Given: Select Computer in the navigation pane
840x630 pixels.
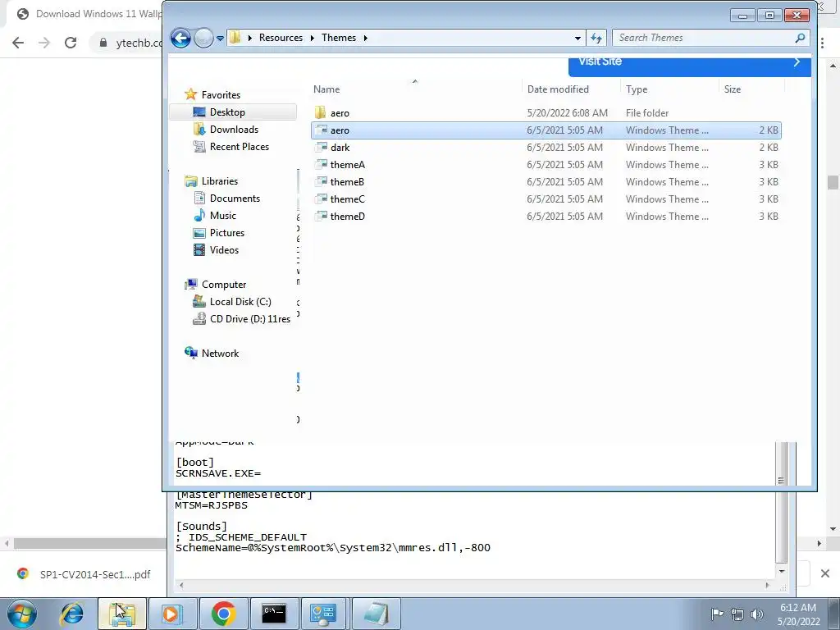Looking at the screenshot, I should 224,285.
